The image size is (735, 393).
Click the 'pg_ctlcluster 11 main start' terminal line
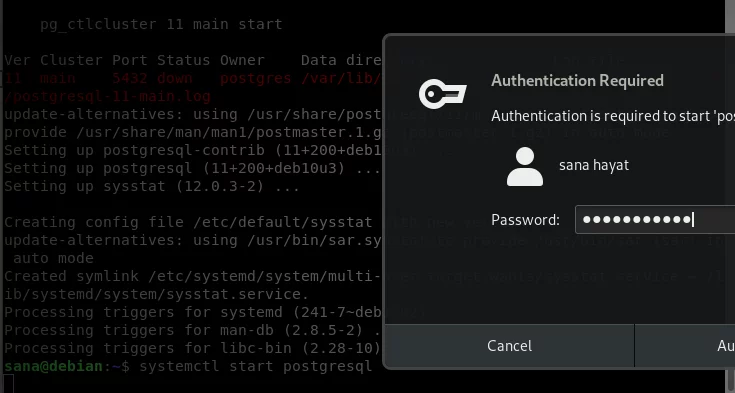pos(161,24)
